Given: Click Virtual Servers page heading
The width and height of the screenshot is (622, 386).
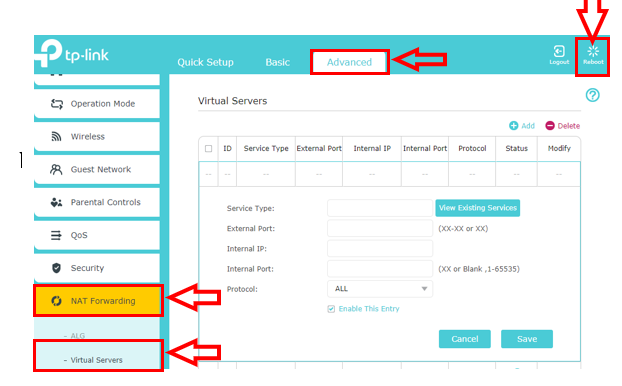Looking at the screenshot, I should [x=232, y=101].
